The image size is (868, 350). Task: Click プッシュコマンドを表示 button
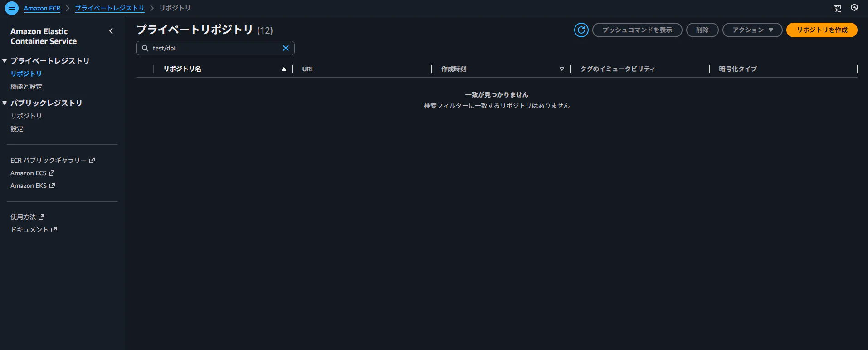637,30
